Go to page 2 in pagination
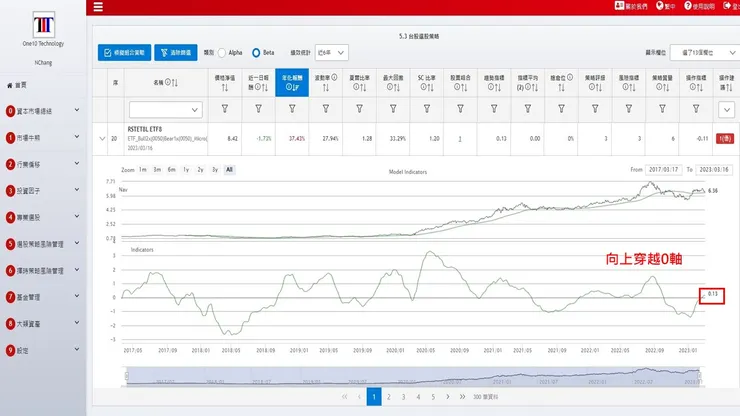The height and width of the screenshot is (416, 740). (x=389, y=397)
